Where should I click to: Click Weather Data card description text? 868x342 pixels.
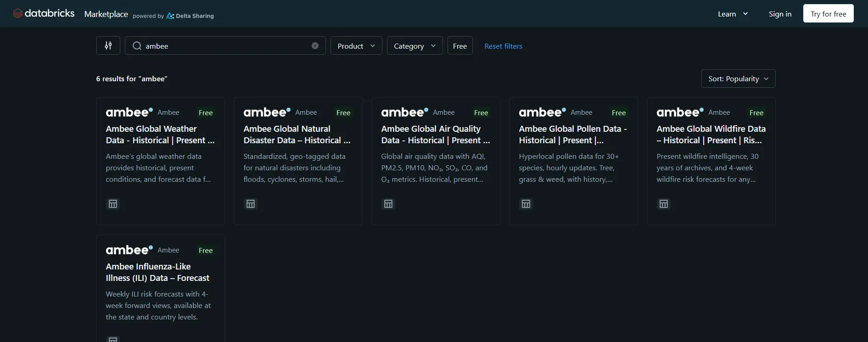pos(158,168)
